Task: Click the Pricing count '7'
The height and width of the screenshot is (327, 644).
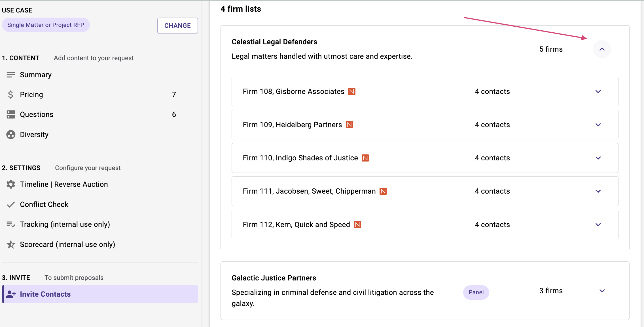Action: click(174, 95)
